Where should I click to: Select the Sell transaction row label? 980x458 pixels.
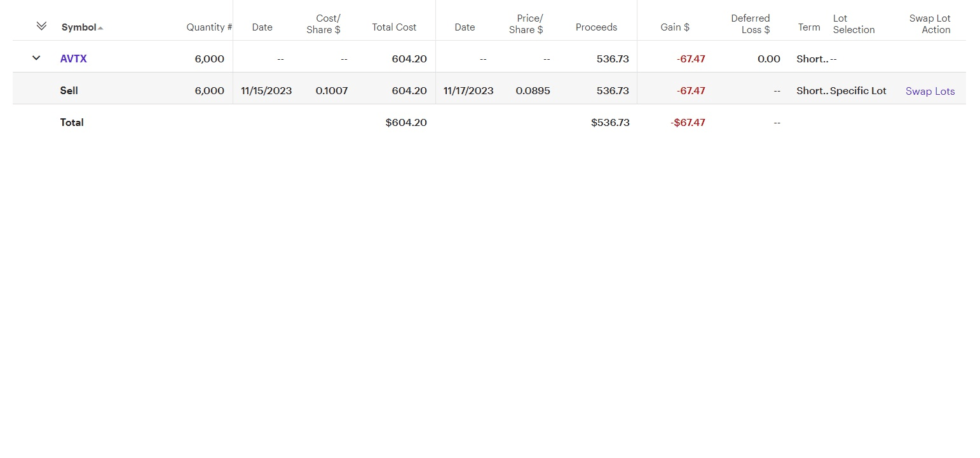point(69,90)
